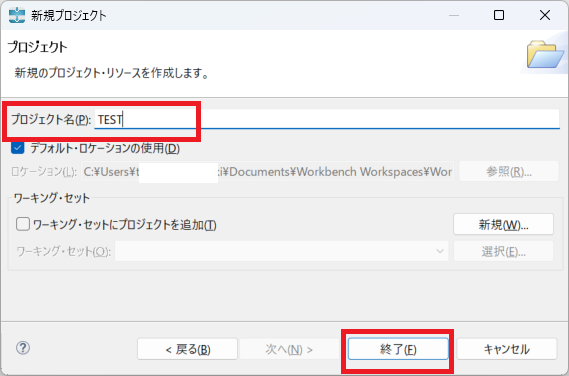This screenshot has height=376, width=569.
Task: Click the ロケーション path field
Action: tap(267, 171)
